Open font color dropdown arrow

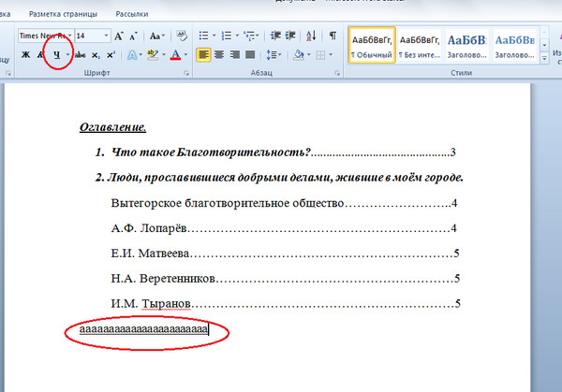coord(185,55)
